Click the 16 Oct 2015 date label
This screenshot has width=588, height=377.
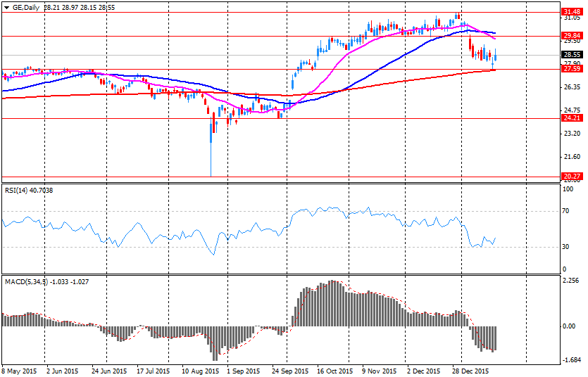coord(334,370)
